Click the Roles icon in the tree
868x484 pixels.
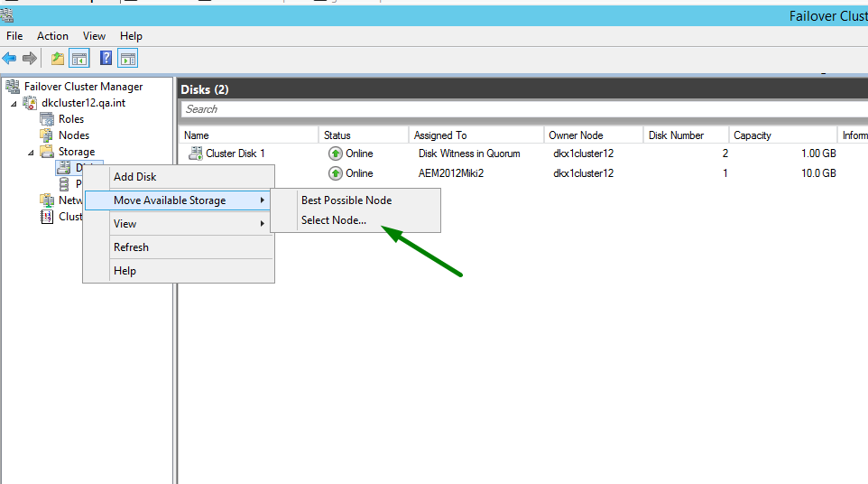(47, 119)
